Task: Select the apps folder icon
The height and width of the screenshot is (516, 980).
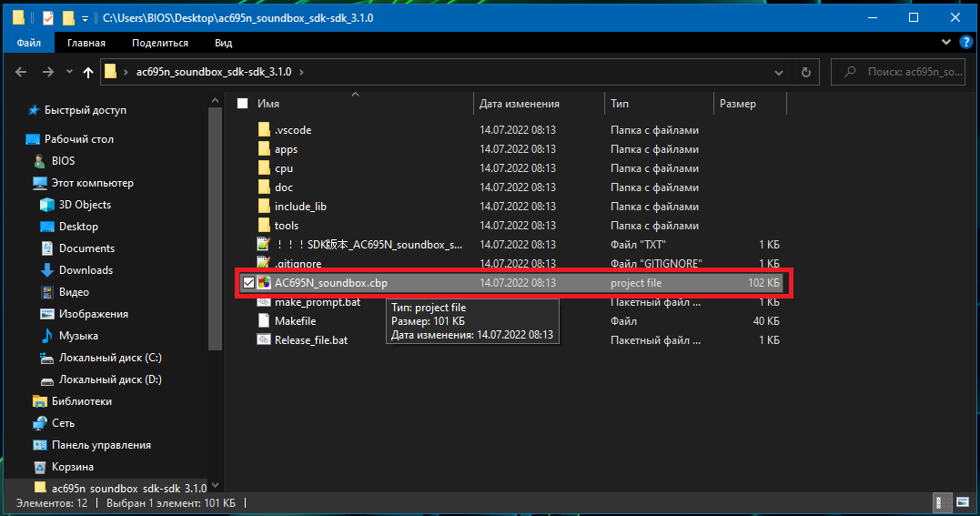Action: tap(264, 149)
